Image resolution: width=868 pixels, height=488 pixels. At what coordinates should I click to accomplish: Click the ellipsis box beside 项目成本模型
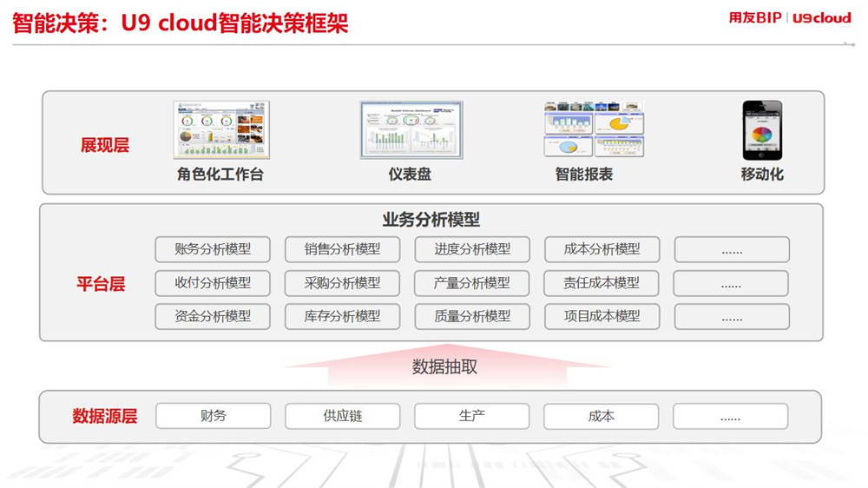tap(732, 316)
